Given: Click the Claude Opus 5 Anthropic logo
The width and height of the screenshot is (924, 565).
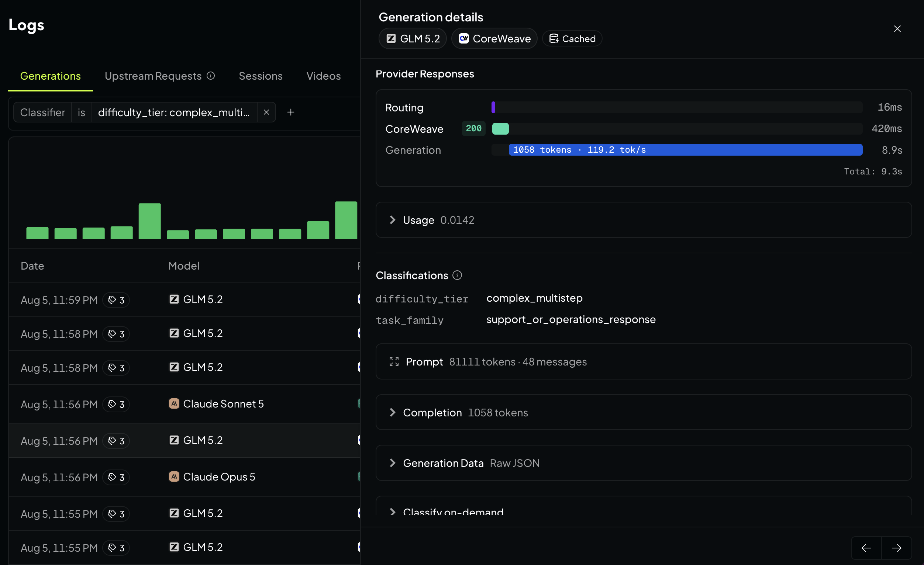Looking at the screenshot, I should pyautogui.click(x=174, y=476).
